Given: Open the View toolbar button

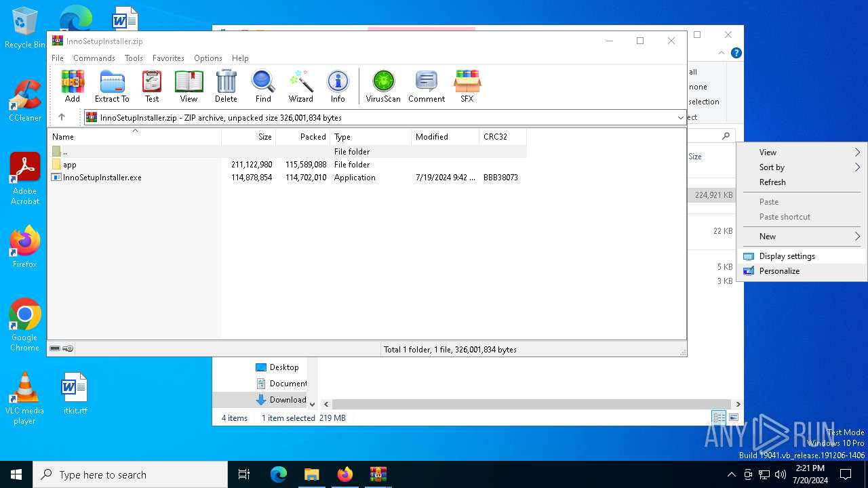Looking at the screenshot, I should tap(189, 86).
